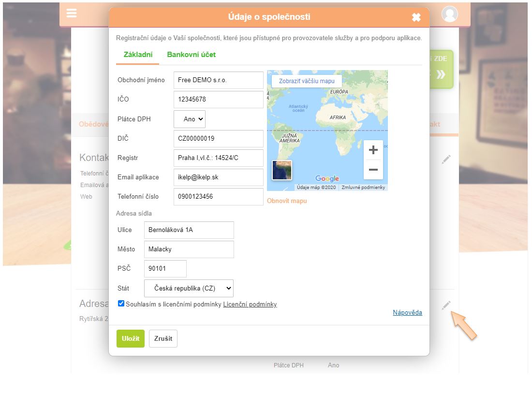
Task: Zoom in on the map
Action: 373,150
